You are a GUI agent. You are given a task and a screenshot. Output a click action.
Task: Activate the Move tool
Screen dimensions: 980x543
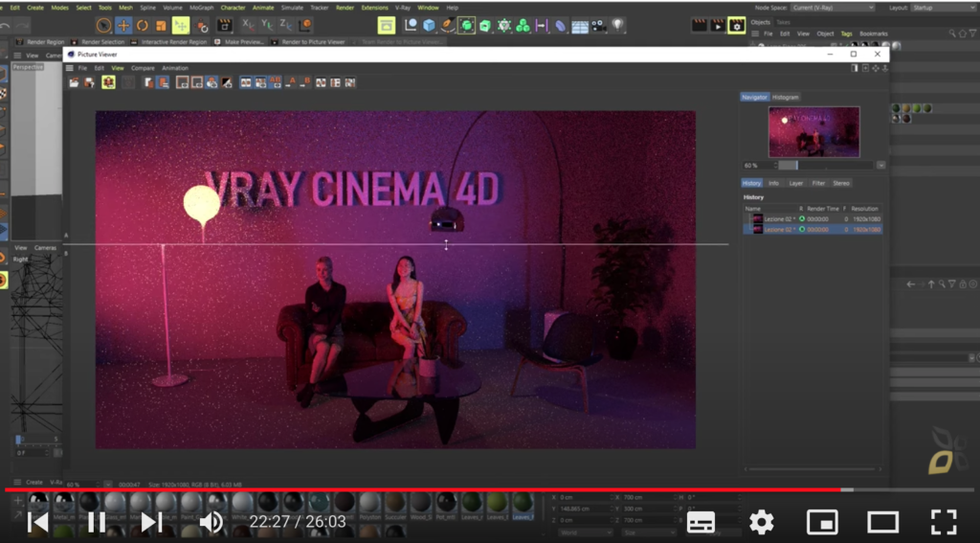click(123, 26)
